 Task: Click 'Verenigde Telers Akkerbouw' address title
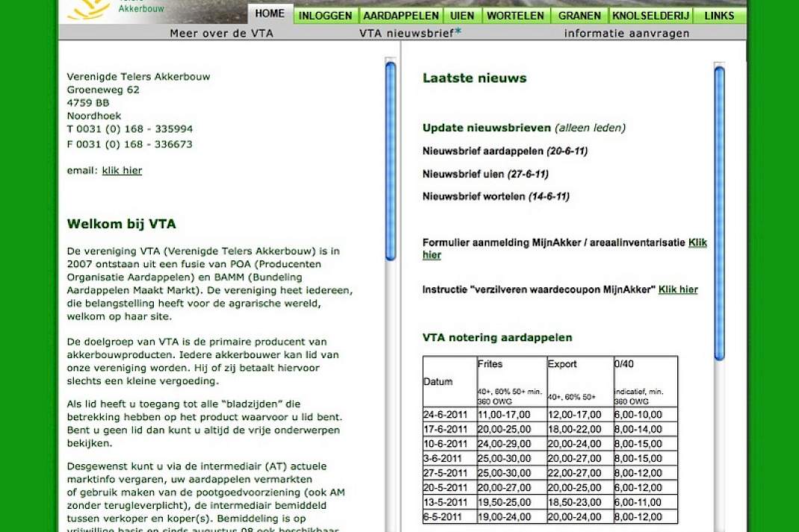[139, 76]
